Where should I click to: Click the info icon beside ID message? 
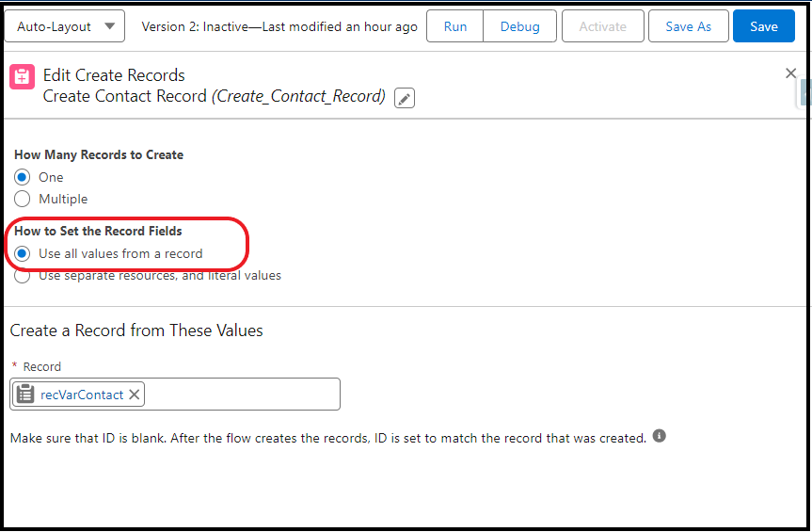(x=659, y=436)
